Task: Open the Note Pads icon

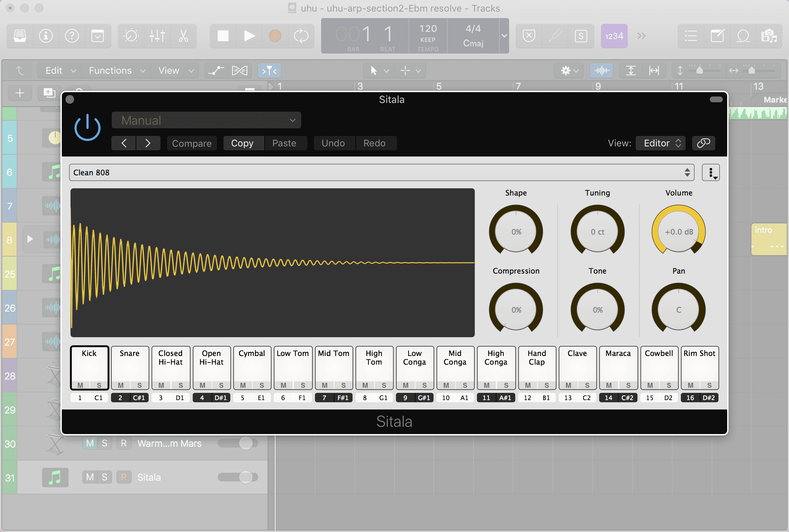Action: pos(717,36)
